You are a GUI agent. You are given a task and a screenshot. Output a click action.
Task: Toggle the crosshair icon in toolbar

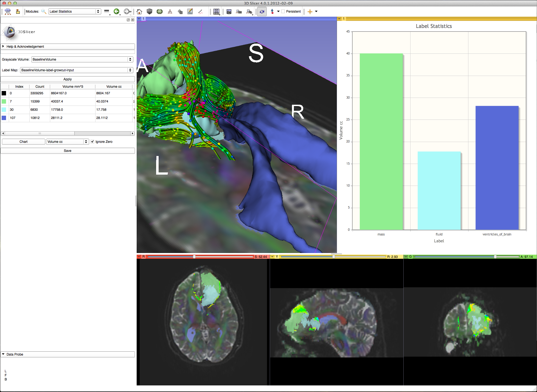point(310,12)
